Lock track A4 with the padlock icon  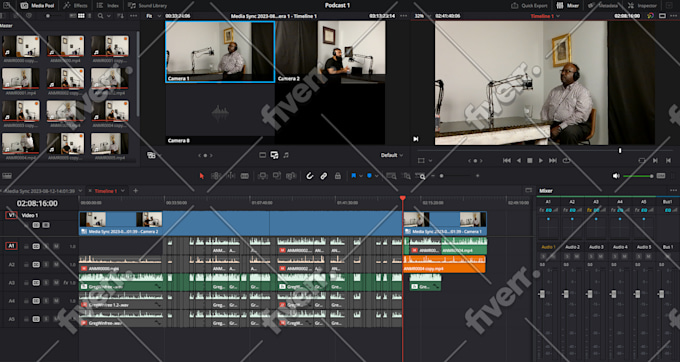pos(26,301)
